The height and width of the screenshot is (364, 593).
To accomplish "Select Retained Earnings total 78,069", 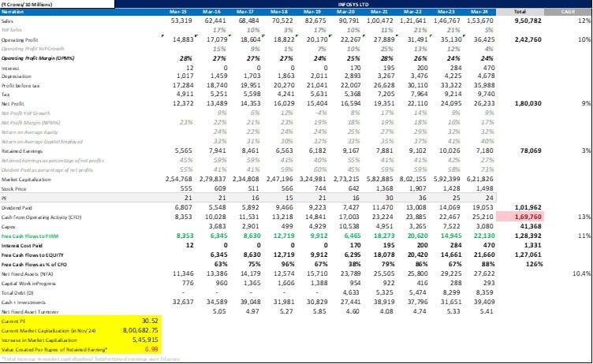I will tap(531, 150).
